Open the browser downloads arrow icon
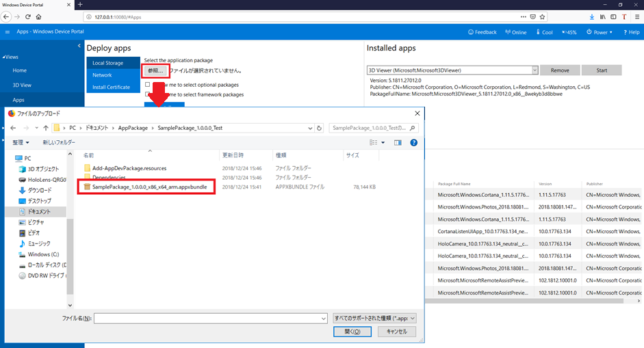 pyautogui.click(x=592, y=17)
